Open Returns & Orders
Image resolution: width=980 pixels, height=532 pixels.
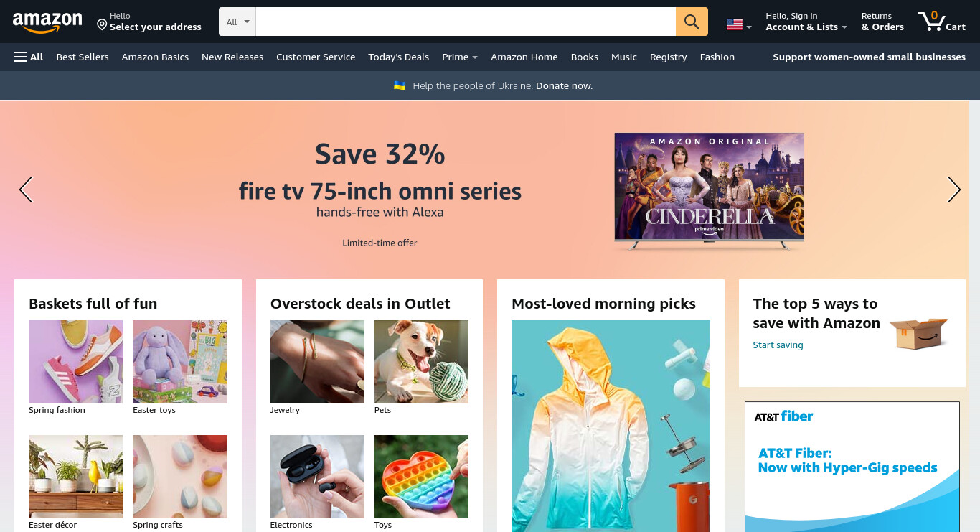coord(882,22)
